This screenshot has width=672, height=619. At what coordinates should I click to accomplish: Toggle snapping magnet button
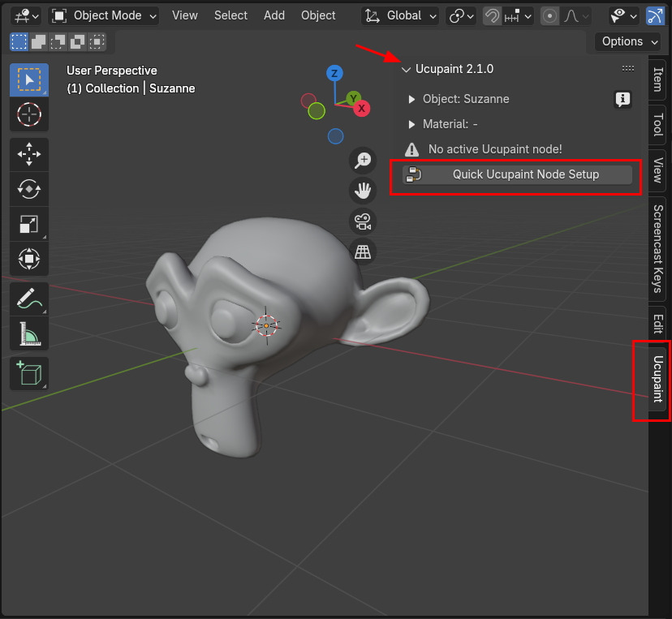492,16
